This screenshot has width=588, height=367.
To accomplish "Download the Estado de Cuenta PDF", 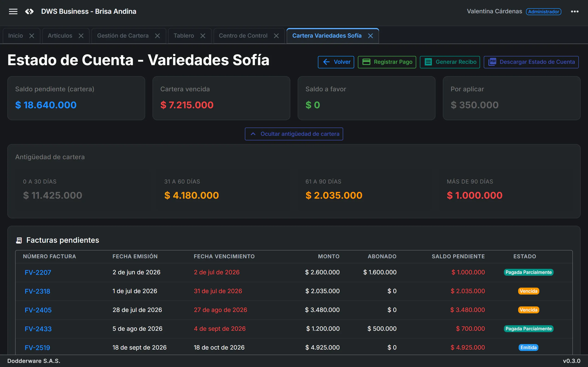I will coord(531,62).
